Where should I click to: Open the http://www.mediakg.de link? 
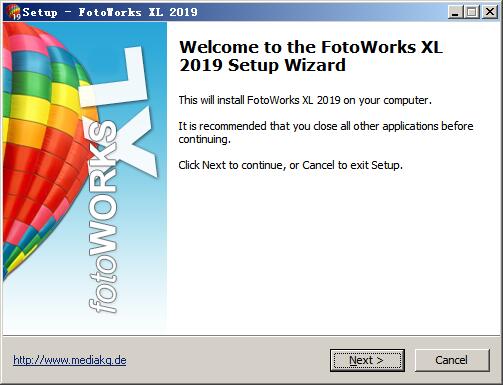[70, 360]
